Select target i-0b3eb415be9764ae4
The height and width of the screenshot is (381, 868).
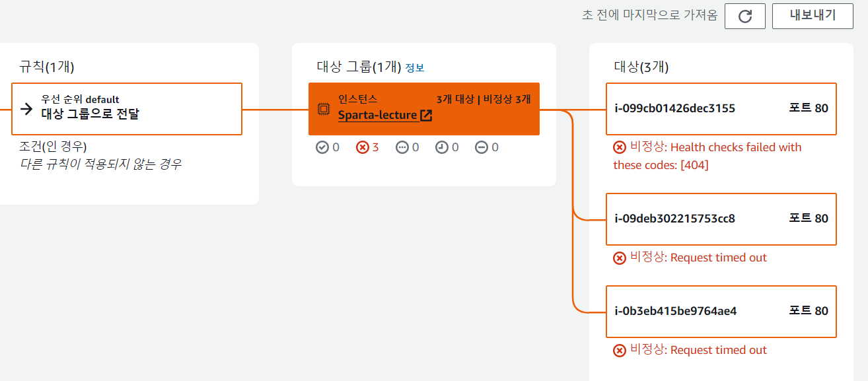[721, 311]
